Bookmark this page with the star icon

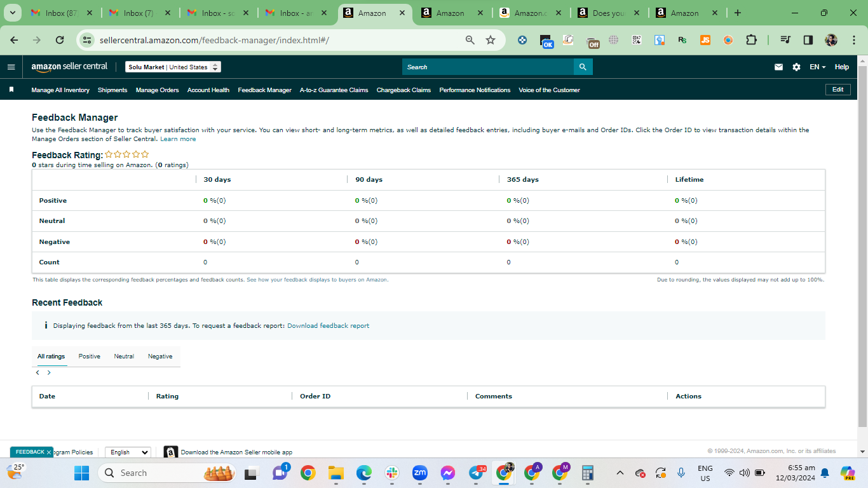click(x=491, y=40)
